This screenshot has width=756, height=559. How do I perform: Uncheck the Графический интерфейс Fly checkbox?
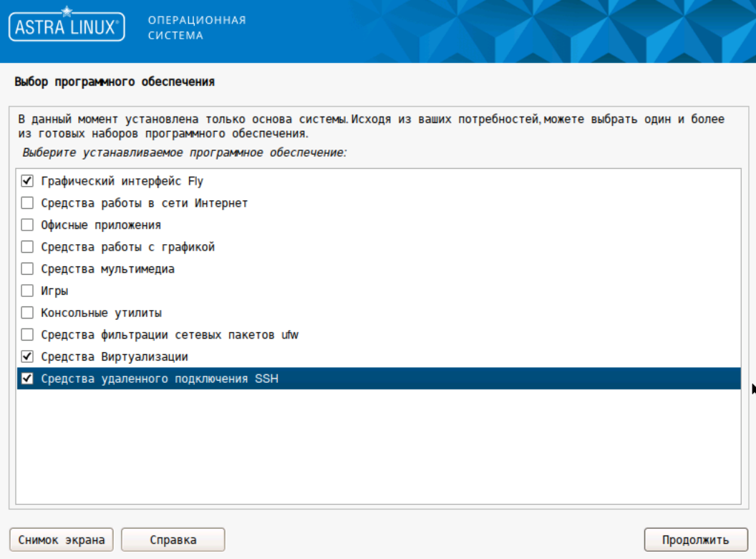[27, 182]
